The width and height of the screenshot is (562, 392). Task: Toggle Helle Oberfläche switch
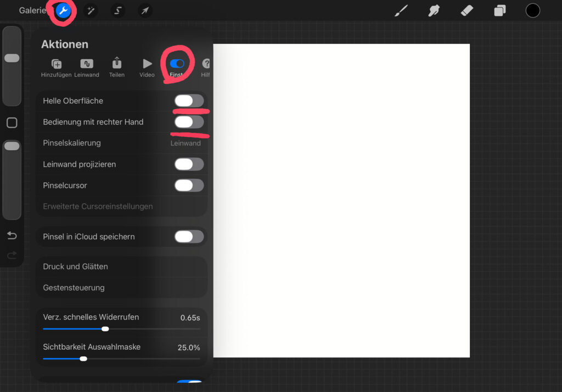[x=189, y=101]
